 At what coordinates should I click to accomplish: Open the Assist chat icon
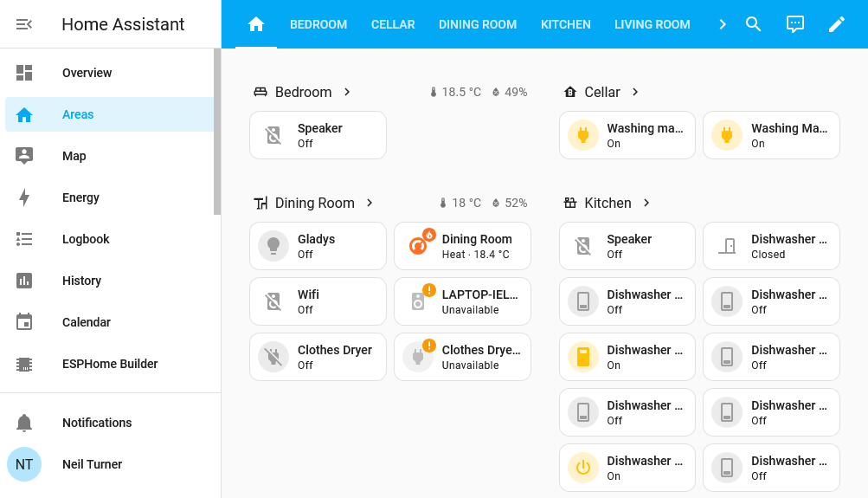(794, 24)
